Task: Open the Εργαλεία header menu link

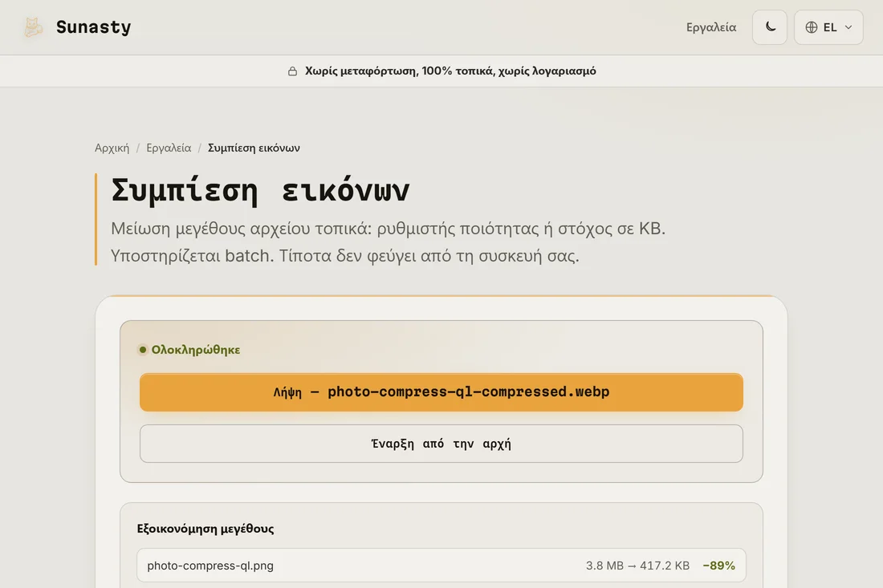Action: pyautogui.click(x=710, y=27)
